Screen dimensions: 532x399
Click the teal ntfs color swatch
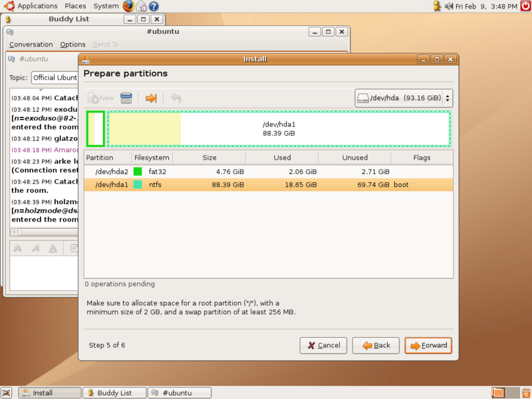point(138,185)
